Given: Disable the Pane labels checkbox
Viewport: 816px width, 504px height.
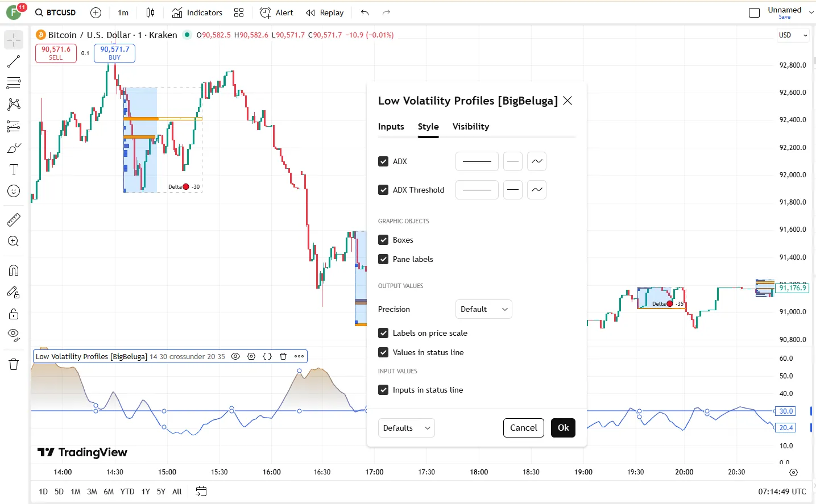Looking at the screenshot, I should coord(383,259).
